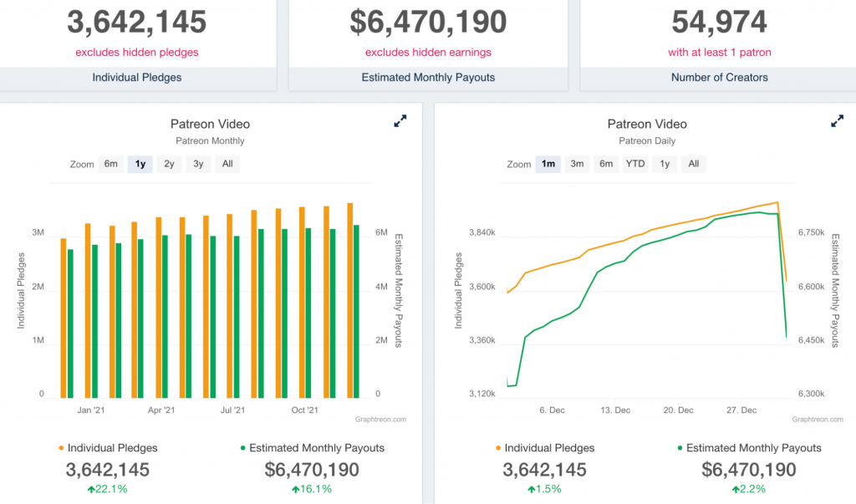
Task: Click the Number of Creators card label
Action: tap(720, 78)
